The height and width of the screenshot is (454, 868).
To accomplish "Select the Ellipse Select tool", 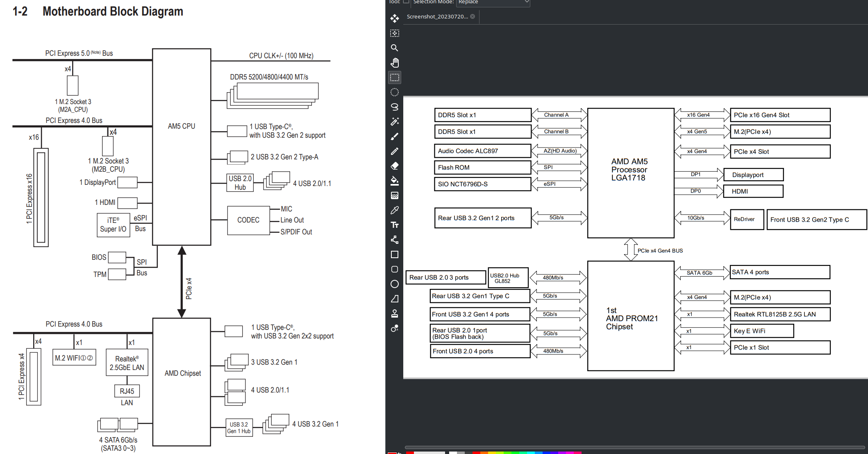I will (x=395, y=92).
